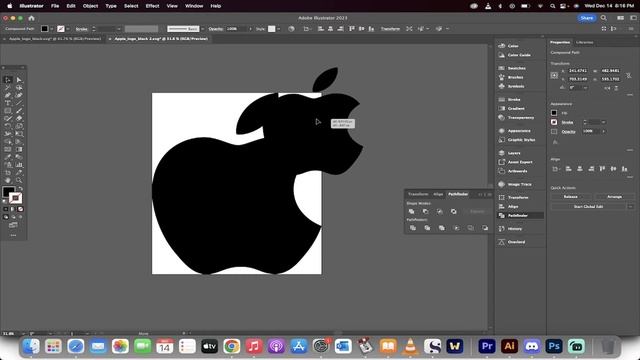Click the Minus Front shape mode icon
The width and height of the screenshot is (640, 360).
click(x=425, y=211)
